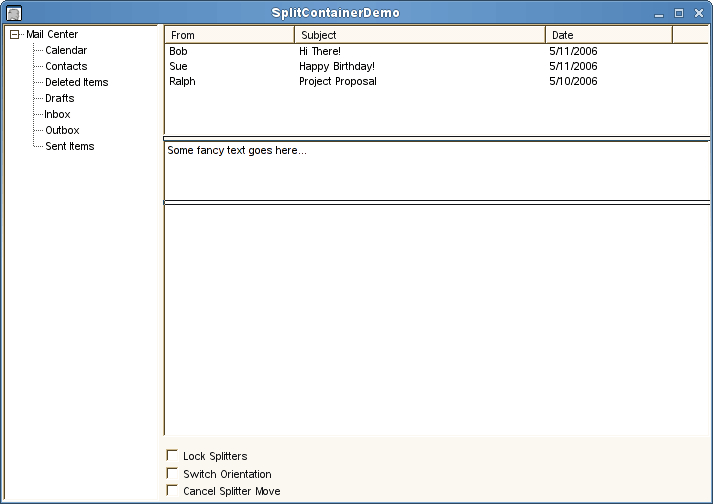This screenshot has height=504, width=713.
Task: Select Contacts in the tree
Action: 66,66
